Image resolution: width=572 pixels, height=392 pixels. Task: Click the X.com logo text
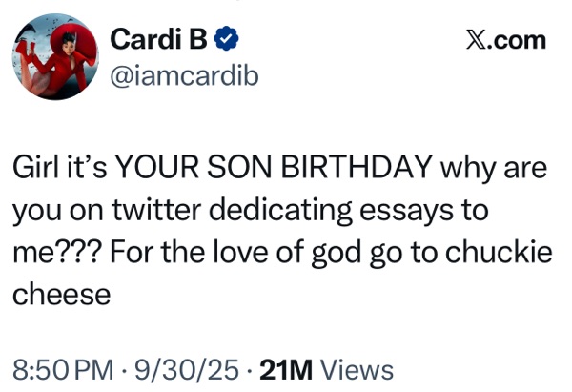point(504,40)
